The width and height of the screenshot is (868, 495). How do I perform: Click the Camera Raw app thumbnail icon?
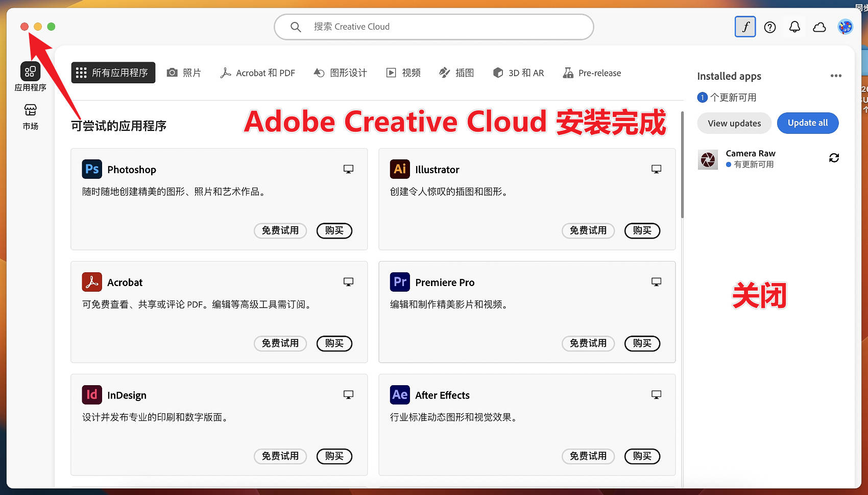708,160
